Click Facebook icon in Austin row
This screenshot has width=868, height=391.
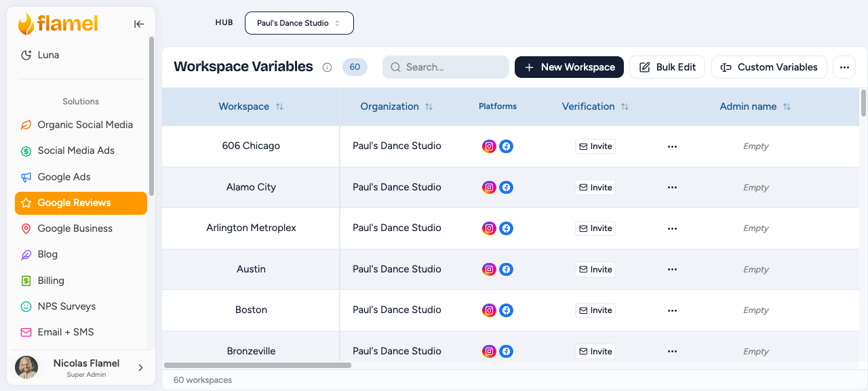pos(506,270)
